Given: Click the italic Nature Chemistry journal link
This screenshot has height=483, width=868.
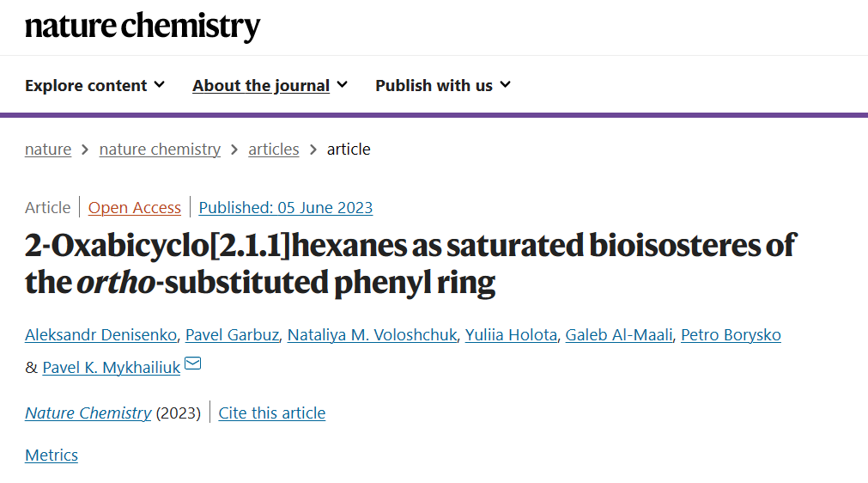Looking at the screenshot, I should pyautogui.click(x=88, y=413).
